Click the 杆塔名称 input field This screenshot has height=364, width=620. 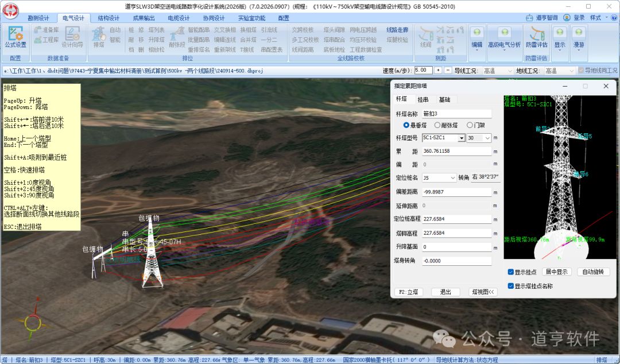point(457,114)
